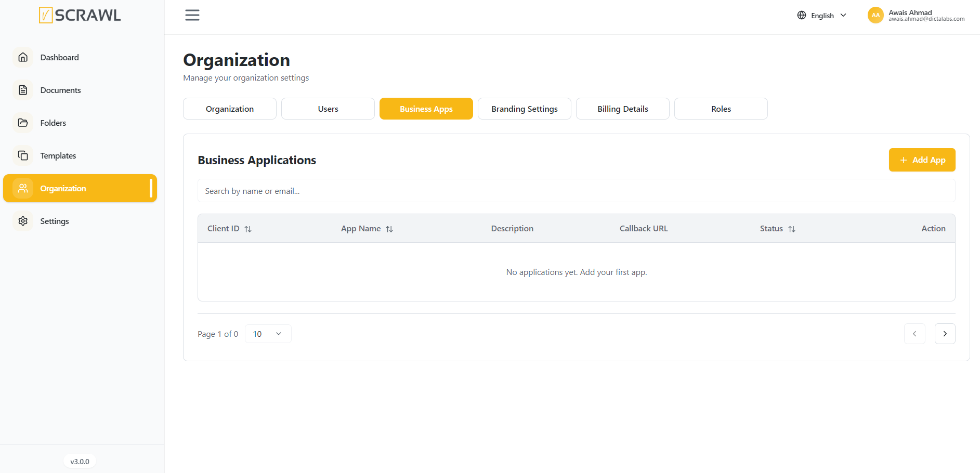Open the Billing Details tab
The height and width of the screenshot is (473, 980).
pos(623,109)
